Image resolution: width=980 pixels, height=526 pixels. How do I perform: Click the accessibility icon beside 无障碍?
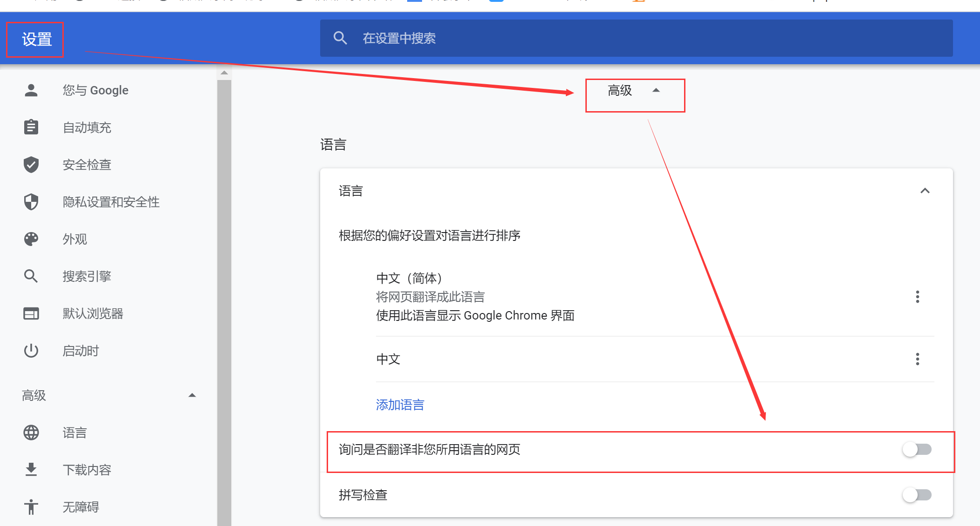pos(31,507)
